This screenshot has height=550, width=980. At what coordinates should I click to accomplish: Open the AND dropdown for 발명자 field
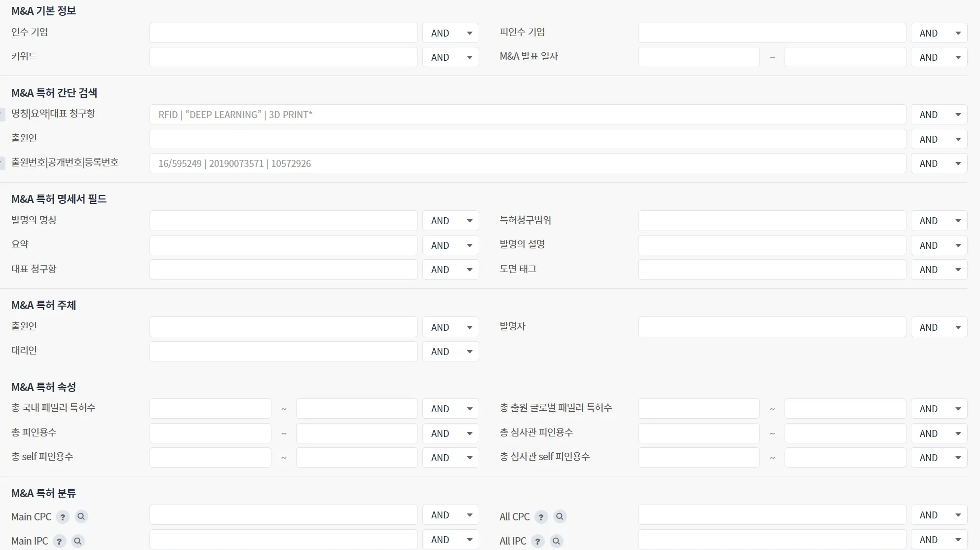[x=939, y=327]
